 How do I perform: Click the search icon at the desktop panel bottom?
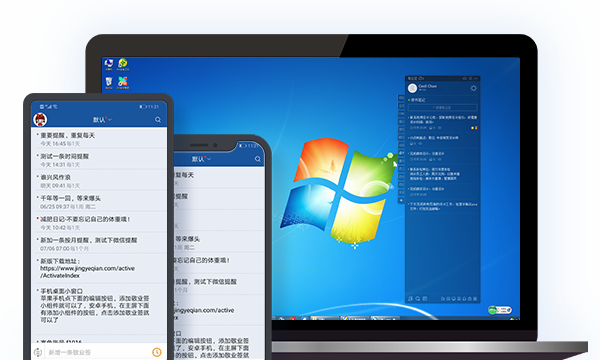(x=418, y=299)
